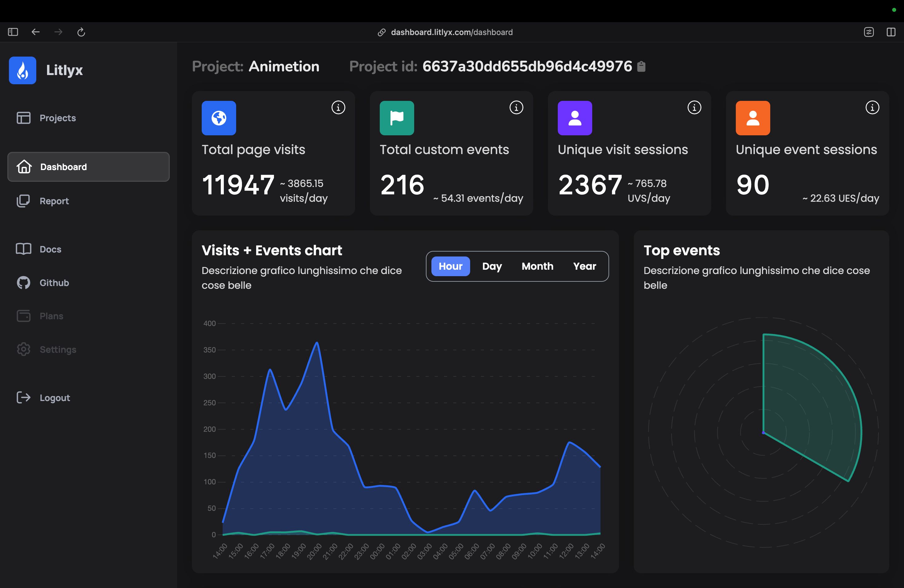Toggle the browser sidebar panel icon

point(13,32)
